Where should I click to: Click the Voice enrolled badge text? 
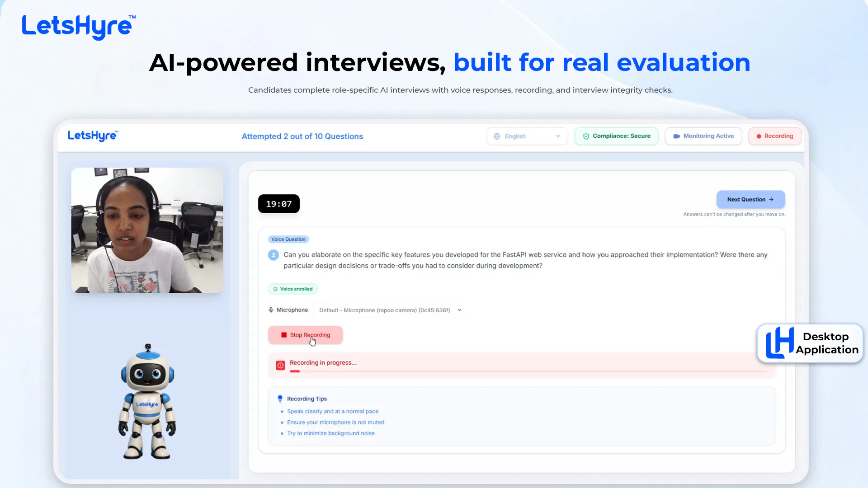click(296, 289)
